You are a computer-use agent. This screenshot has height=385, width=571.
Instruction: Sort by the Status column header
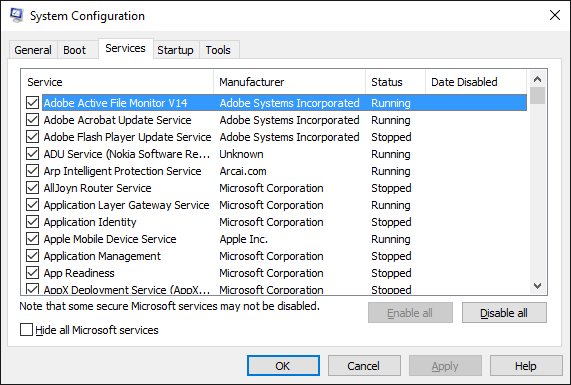(395, 82)
